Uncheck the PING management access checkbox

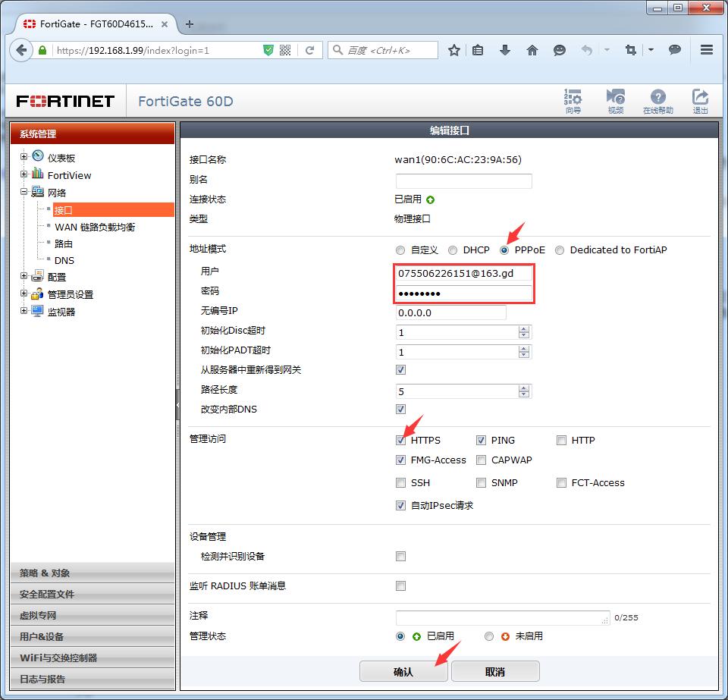click(x=481, y=440)
